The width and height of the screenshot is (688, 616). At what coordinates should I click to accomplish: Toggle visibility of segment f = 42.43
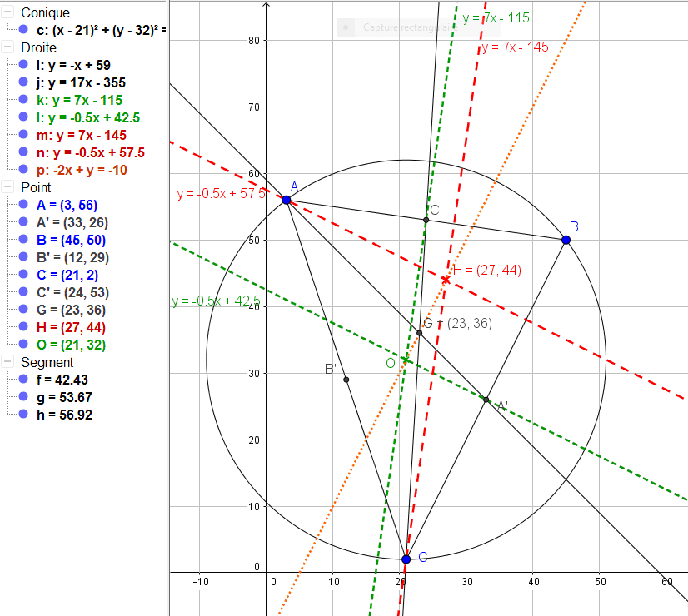pyautogui.click(x=23, y=379)
